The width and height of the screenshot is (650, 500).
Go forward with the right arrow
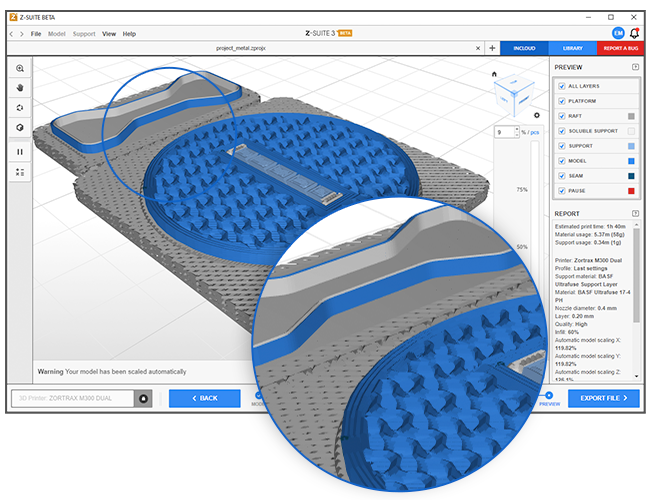click(22, 34)
